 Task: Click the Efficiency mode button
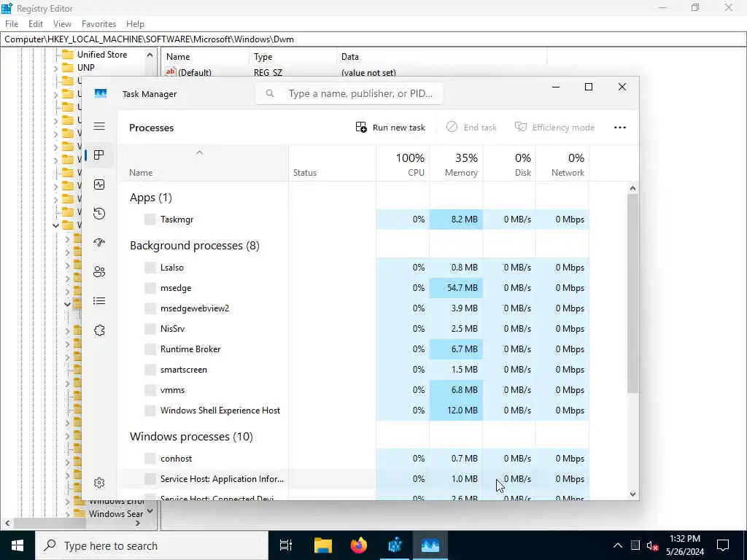(554, 127)
